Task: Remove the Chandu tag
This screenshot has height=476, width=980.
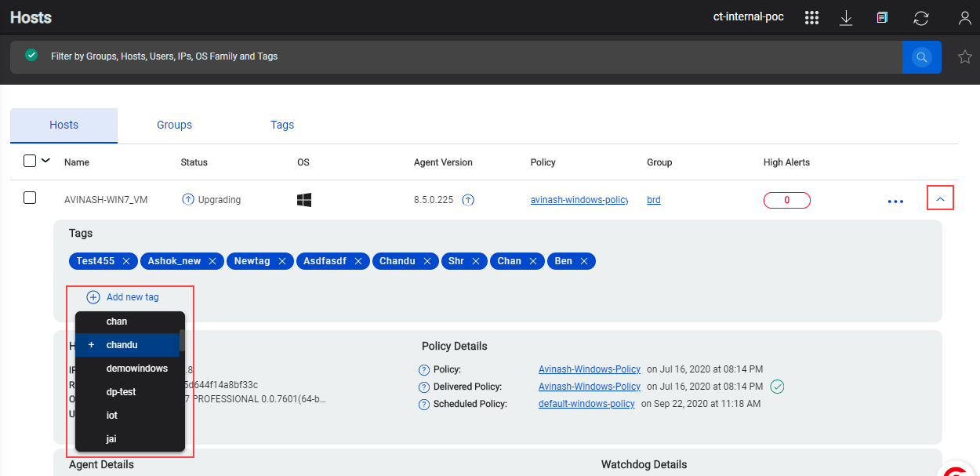Action: point(426,261)
